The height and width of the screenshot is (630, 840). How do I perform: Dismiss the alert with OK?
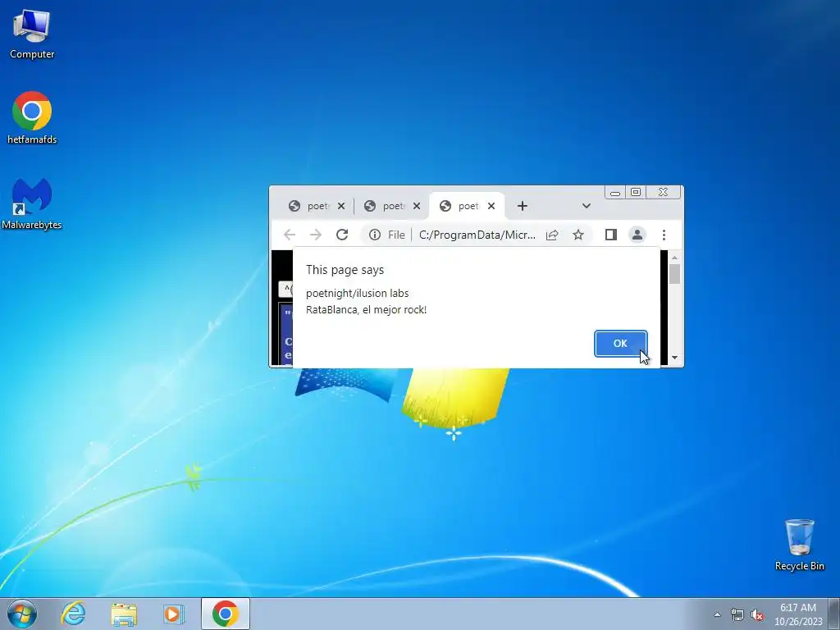click(620, 344)
